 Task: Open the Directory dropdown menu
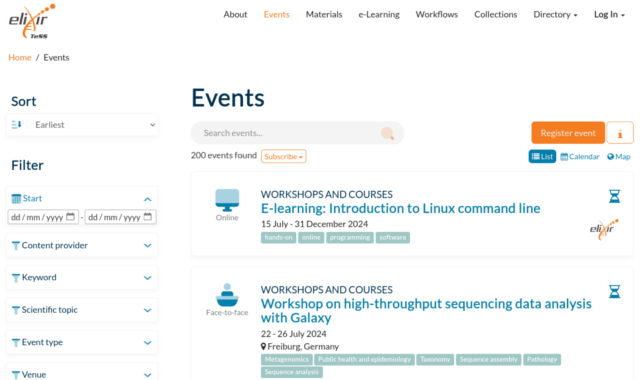(x=555, y=15)
